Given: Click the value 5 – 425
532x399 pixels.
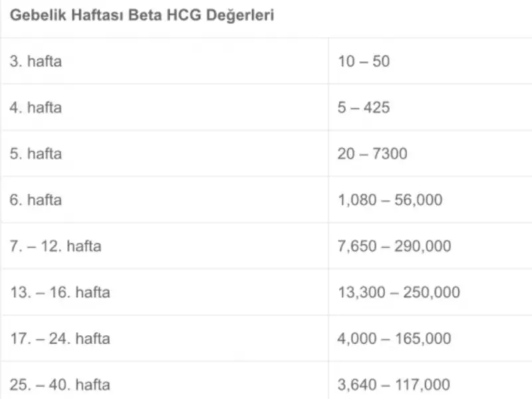Looking at the screenshot, I should (x=364, y=108).
